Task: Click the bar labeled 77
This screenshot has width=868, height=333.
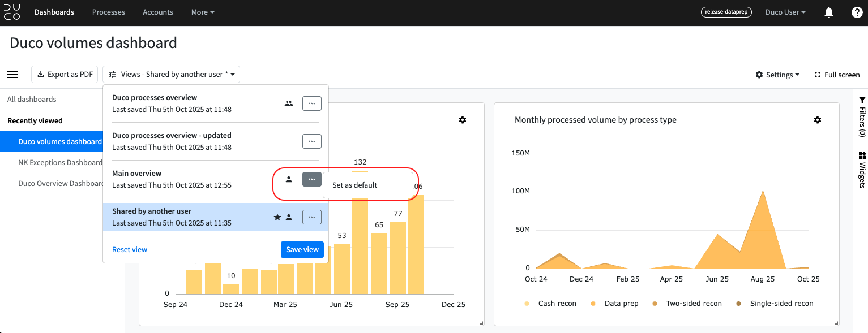Action: pos(398,258)
